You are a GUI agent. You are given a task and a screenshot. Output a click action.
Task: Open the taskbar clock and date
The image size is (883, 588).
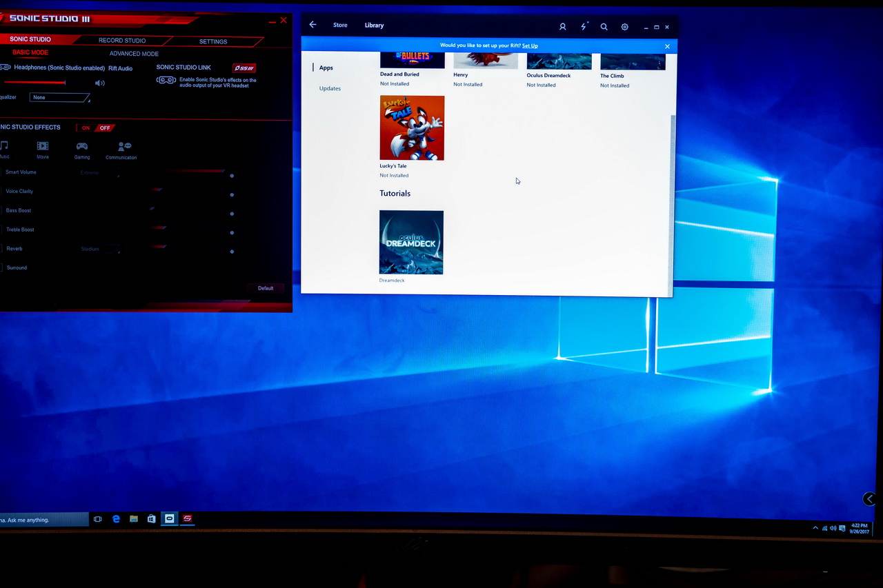[859, 529]
